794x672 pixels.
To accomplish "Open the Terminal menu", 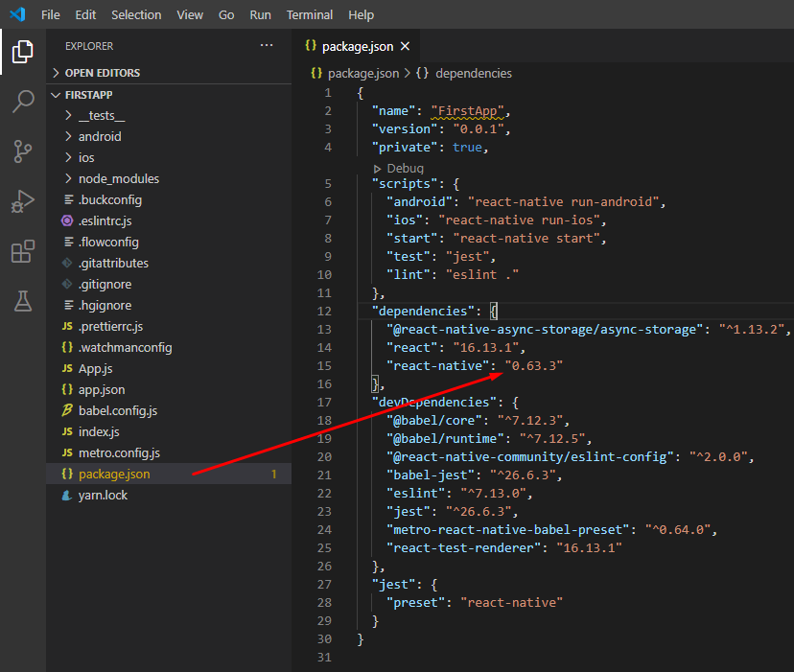I will [310, 15].
